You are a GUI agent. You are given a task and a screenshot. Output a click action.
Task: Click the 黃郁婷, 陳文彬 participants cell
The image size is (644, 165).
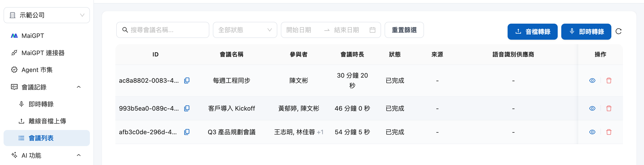coord(299,108)
